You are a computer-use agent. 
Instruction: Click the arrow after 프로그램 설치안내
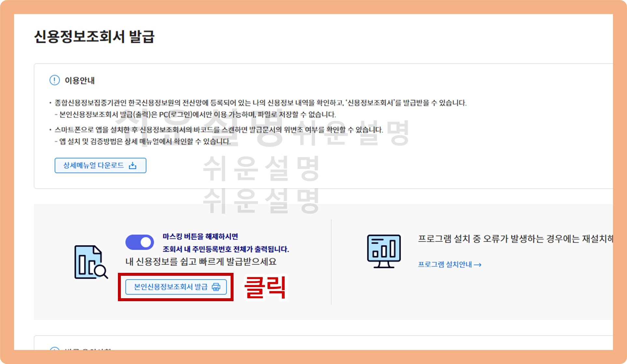478,265
